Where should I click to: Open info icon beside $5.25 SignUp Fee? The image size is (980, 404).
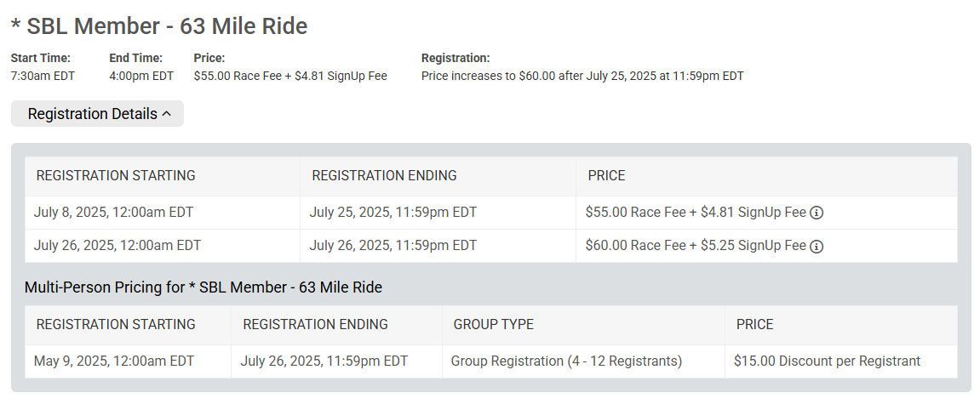[817, 246]
